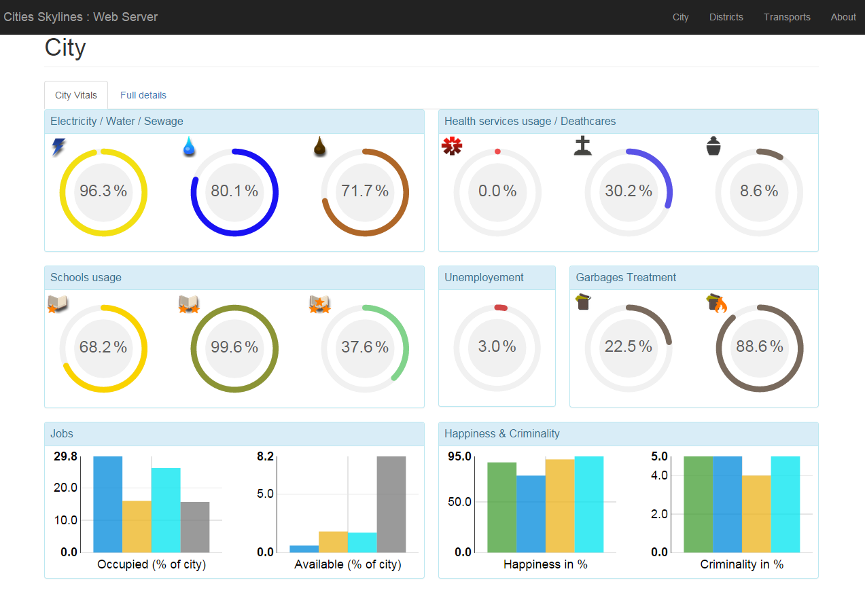Select the City Vitals tab
Viewport: 865px width, 616px height.
[76, 95]
